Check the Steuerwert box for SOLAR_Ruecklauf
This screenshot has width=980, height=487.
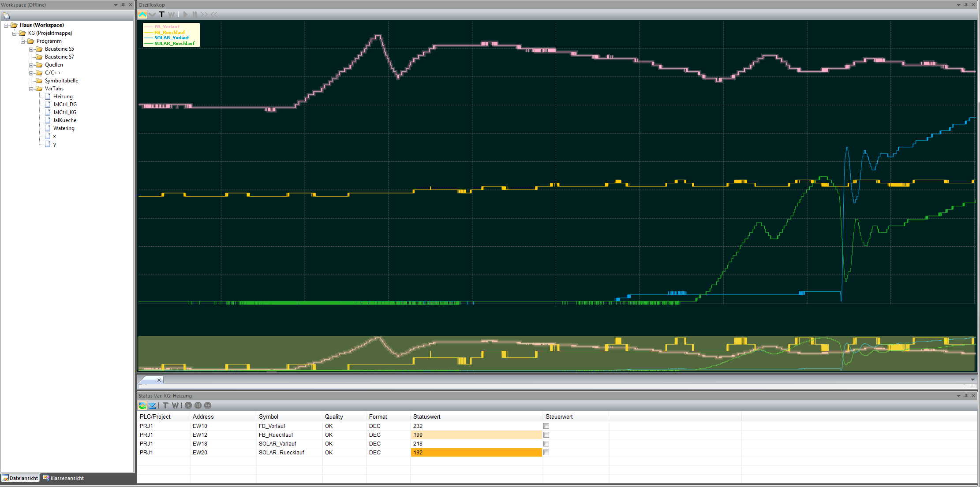(546, 453)
